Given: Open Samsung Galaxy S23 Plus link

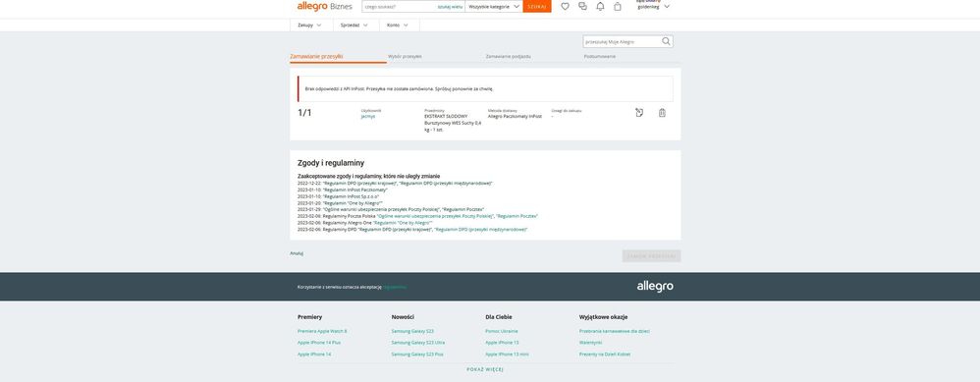Looking at the screenshot, I should click(417, 354).
